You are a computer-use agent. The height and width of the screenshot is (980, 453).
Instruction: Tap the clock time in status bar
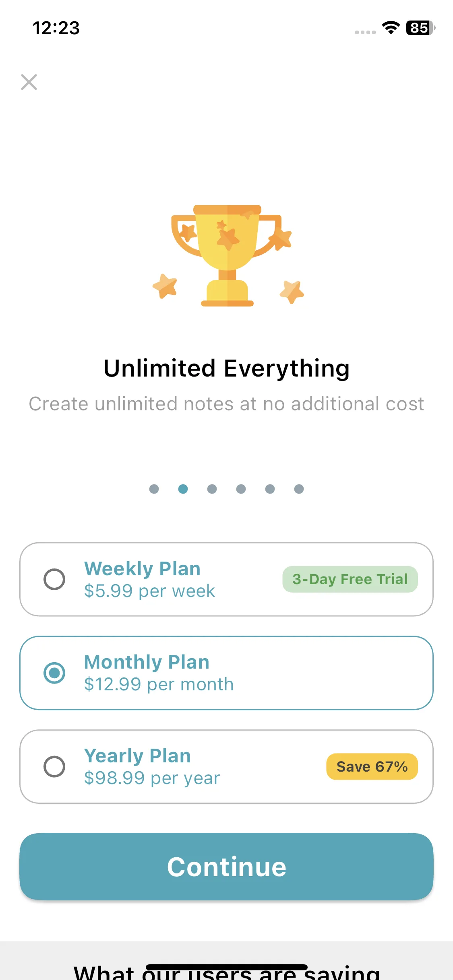(x=56, y=28)
